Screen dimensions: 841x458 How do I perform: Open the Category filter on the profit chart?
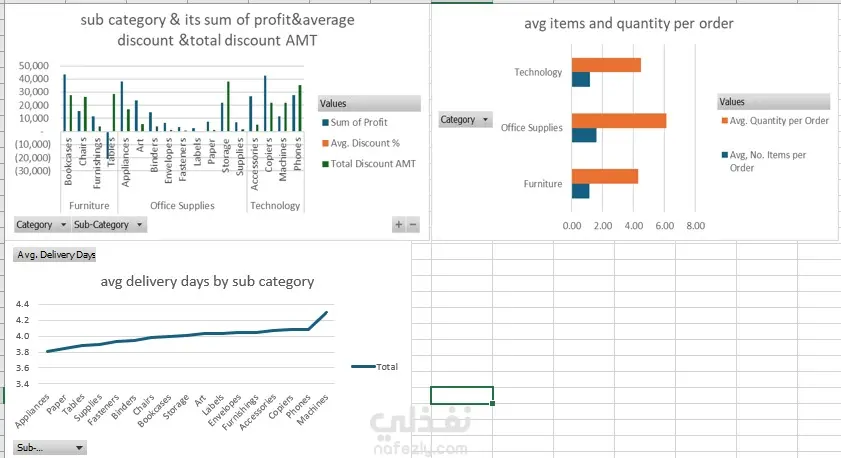(x=42, y=225)
